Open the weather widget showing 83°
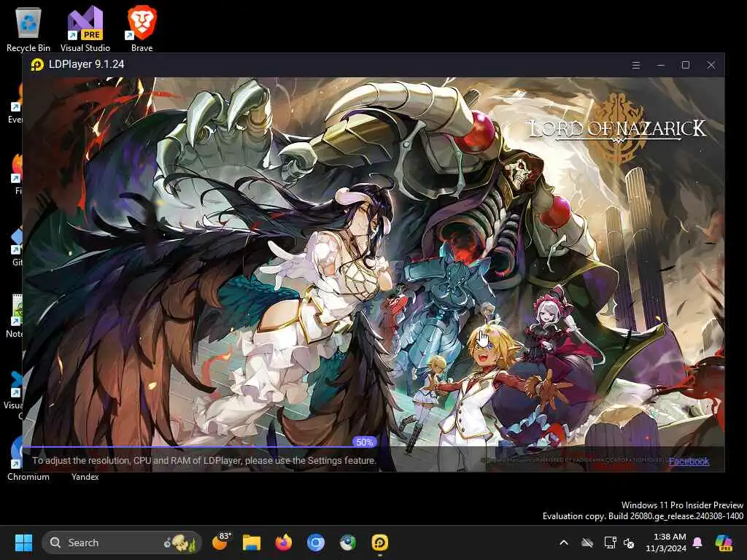The image size is (747, 560). coord(220,542)
